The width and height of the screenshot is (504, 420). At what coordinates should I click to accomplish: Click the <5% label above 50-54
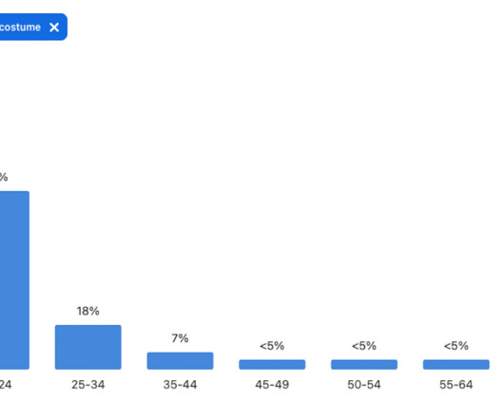click(x=364, y=346)
